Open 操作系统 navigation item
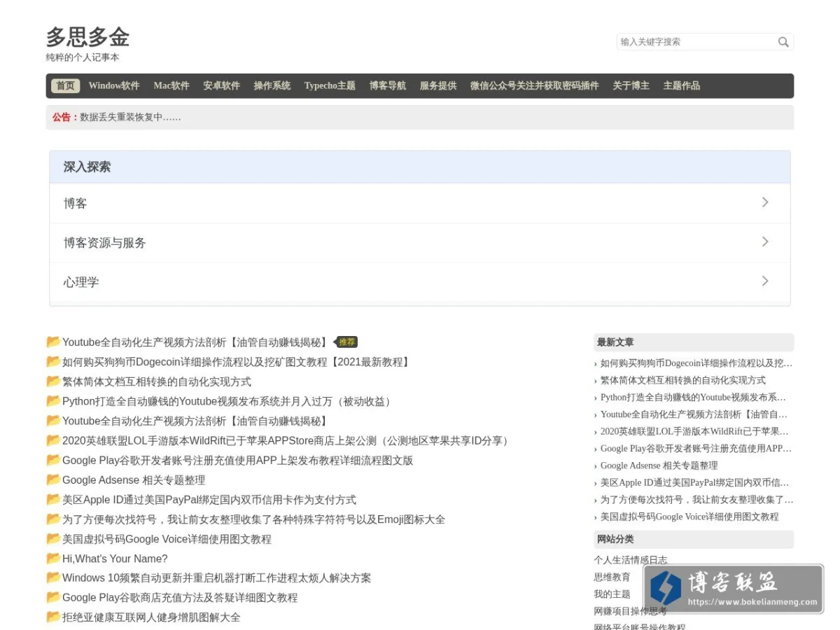Screen dimensions: 840x630 [272, 85]
